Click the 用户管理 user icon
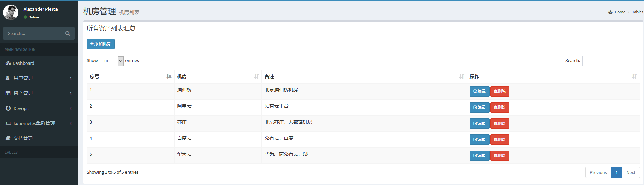 [8, 78]
